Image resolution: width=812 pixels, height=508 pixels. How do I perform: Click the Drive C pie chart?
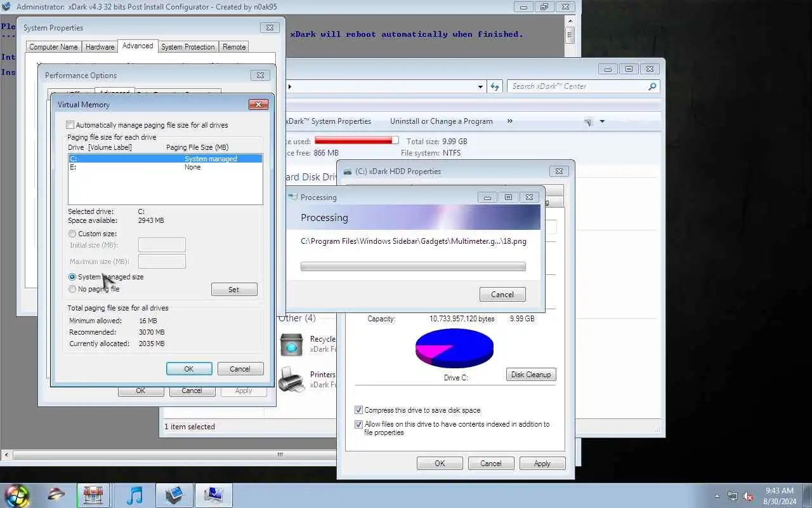pos(454,348)
